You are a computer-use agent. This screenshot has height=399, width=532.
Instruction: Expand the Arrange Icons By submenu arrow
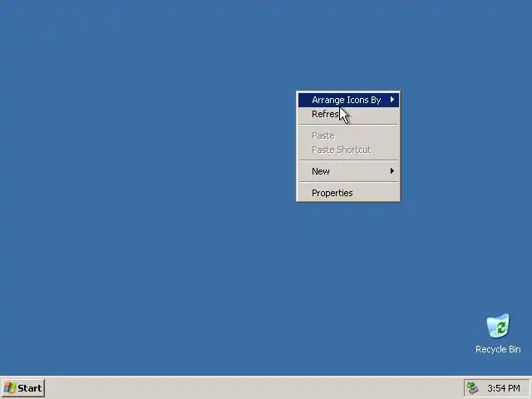[x=392, y=100]
